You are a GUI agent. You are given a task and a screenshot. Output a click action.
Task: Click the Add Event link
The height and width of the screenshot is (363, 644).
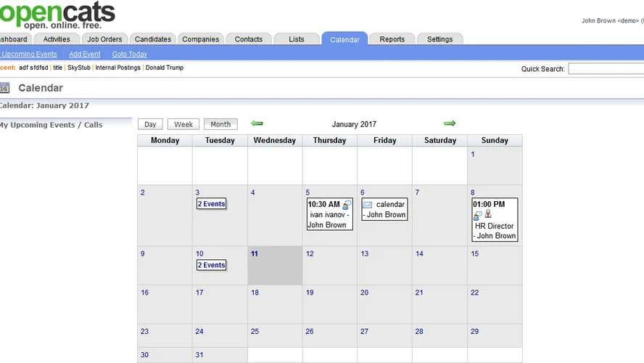pos(85,54)
